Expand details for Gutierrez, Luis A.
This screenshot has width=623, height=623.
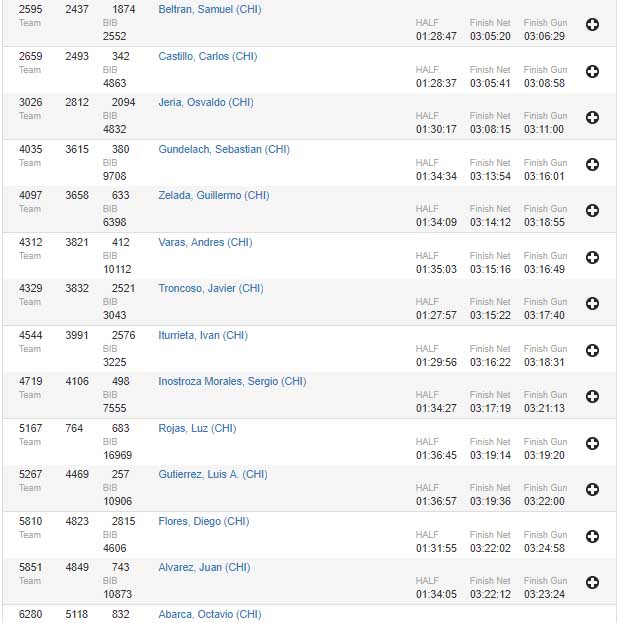click(592, 490)
